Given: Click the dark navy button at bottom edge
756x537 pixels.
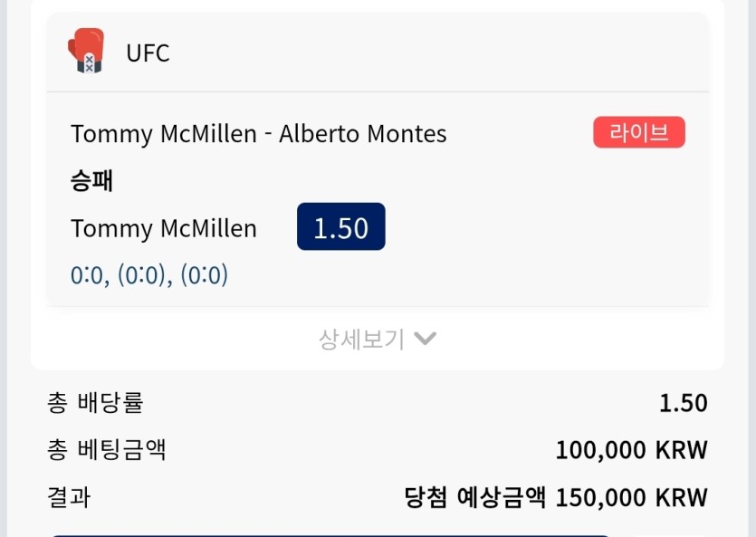Looking at the screenshot, I should pyautogui.click(x=330, y=535).
